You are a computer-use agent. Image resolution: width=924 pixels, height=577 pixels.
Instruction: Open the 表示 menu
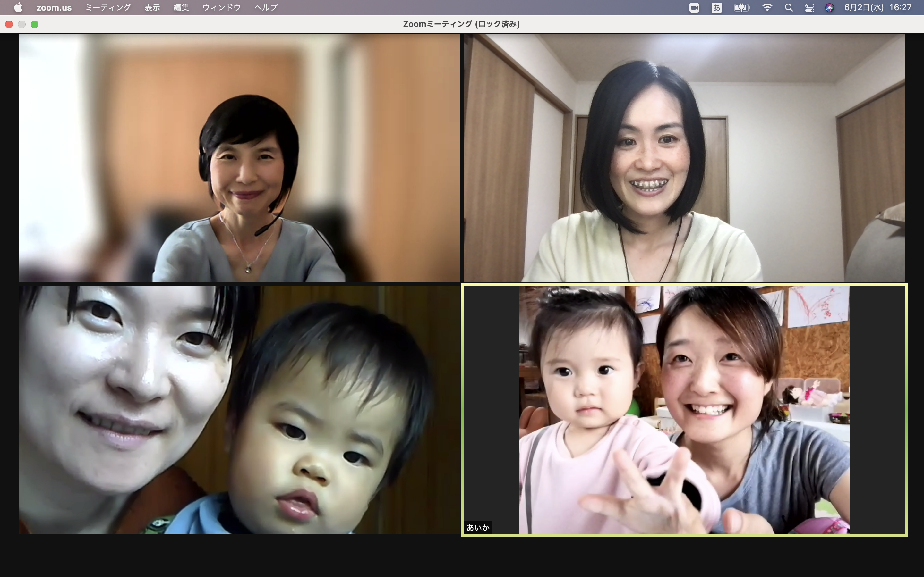152,8
